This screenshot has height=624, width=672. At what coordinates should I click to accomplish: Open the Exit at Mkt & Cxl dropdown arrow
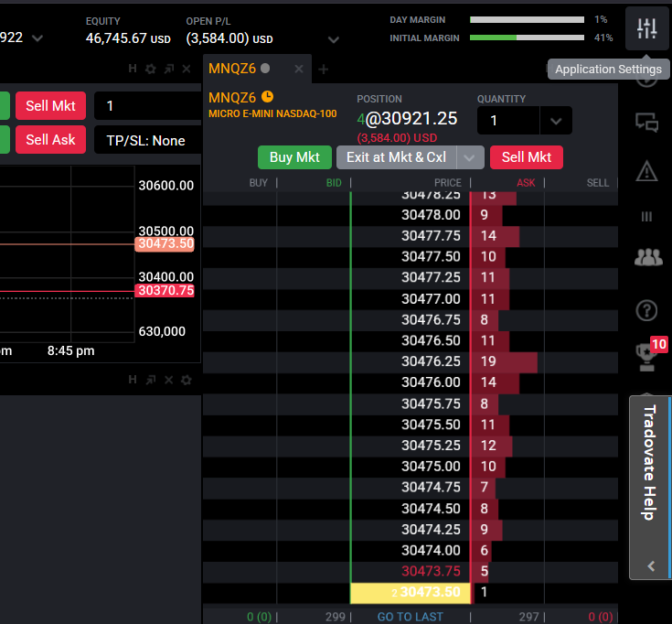[x=470, y=157]
